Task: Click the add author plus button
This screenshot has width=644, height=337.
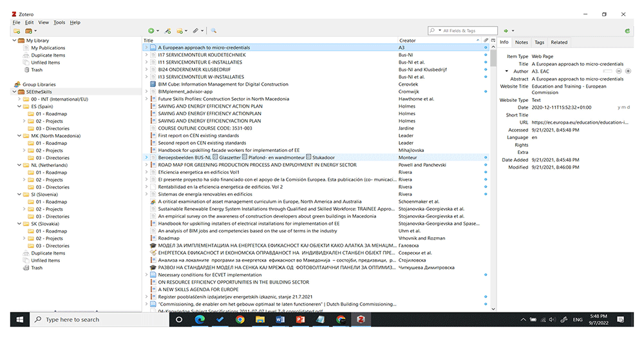Action: (x=628, y=72)
